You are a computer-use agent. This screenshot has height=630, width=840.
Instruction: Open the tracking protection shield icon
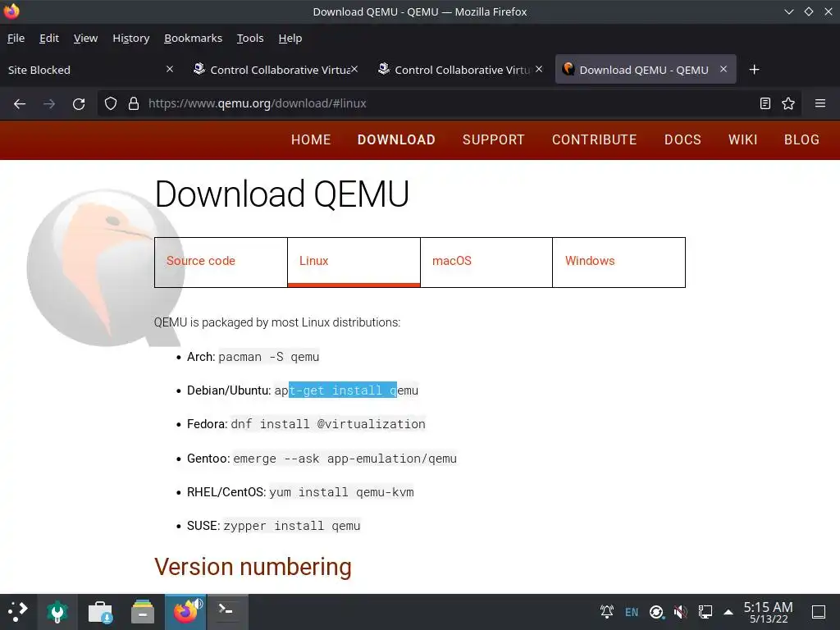click(x=111, y=103)
